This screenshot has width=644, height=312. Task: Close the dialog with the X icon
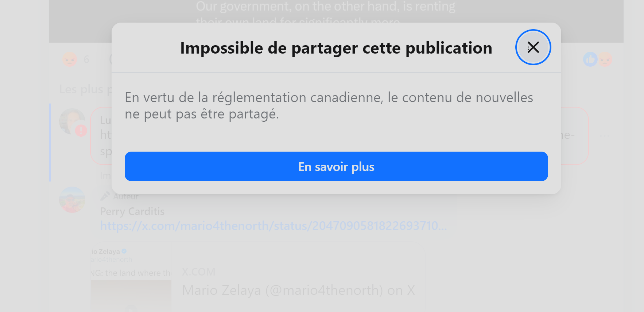point(533,47)
